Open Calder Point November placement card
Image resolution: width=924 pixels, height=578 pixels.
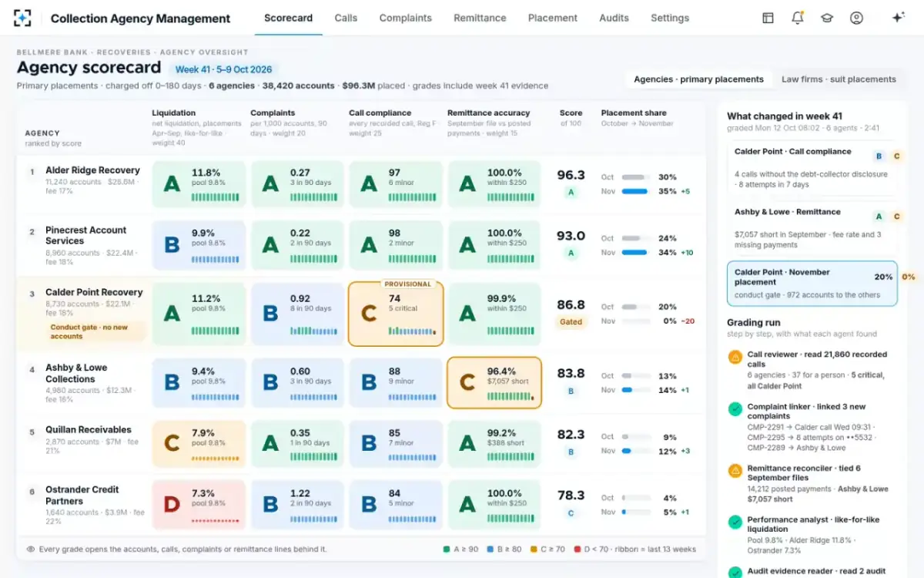[x=812, y=284]
